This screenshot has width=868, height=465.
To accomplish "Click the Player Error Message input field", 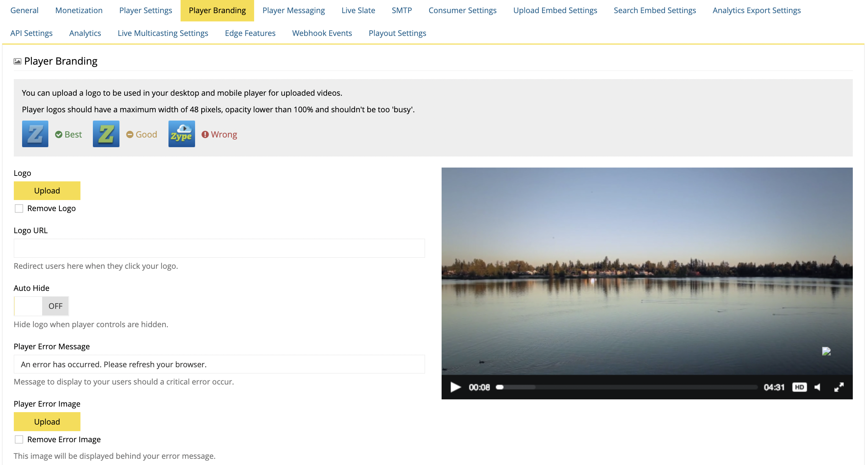I will click(x=219, y=364).
